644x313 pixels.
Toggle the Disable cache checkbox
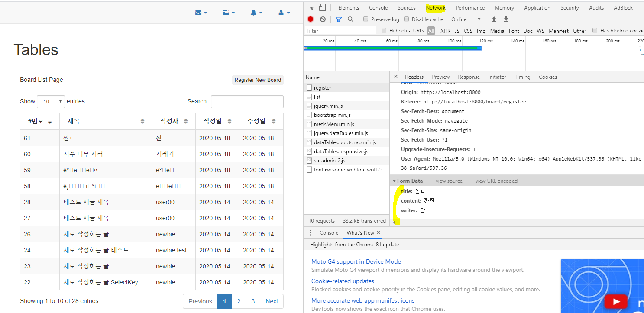point(406,19)
